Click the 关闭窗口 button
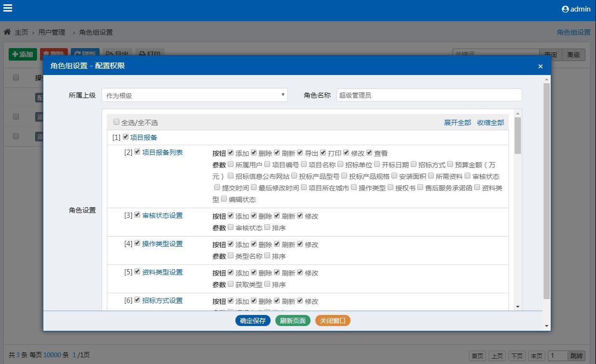Screen dimensions: 596x364 click(x=333, y=321)
